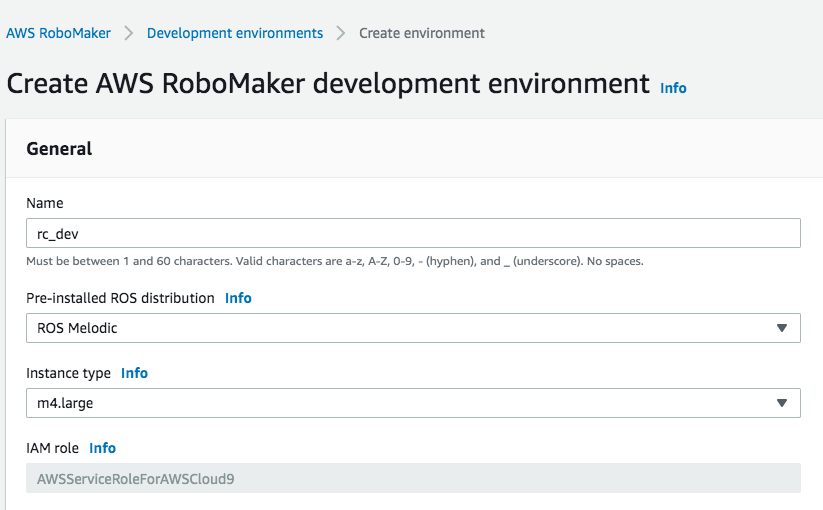The image size is (823, 510).
Task: Select the name character rules hint text
Action: tap(335, 261)
